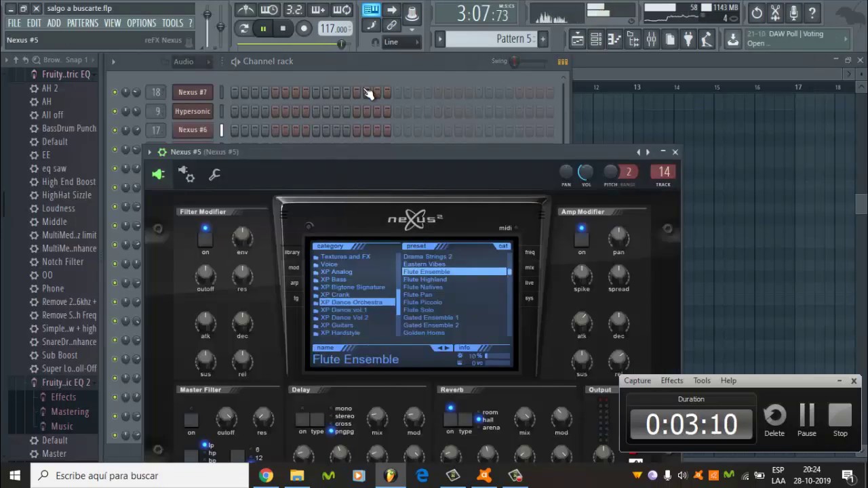This screenshot has width=868, height=488.
Task: Open the FILE menu
Action: [x=14, y=23]
